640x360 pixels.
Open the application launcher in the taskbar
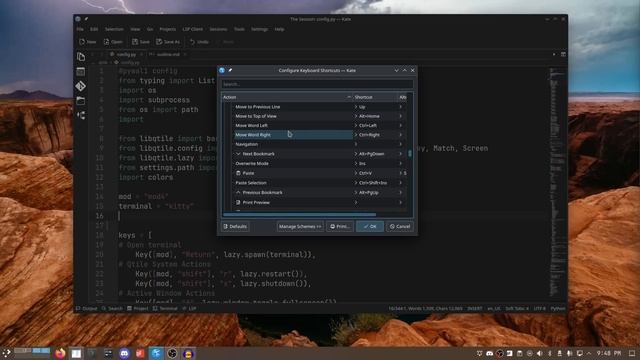click(6, 353)
